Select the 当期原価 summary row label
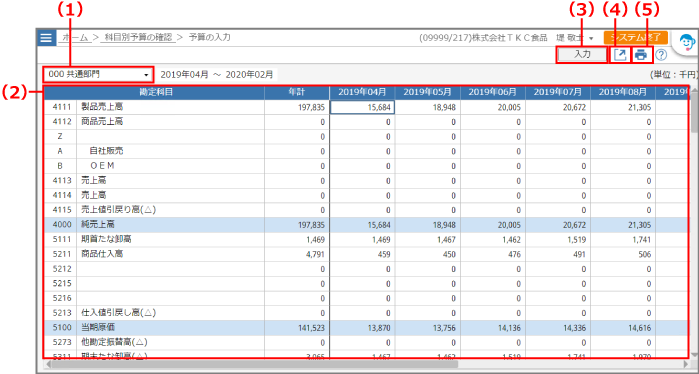Screen dimensions: 699x374 pyautogui.click(x=98, y=328)
